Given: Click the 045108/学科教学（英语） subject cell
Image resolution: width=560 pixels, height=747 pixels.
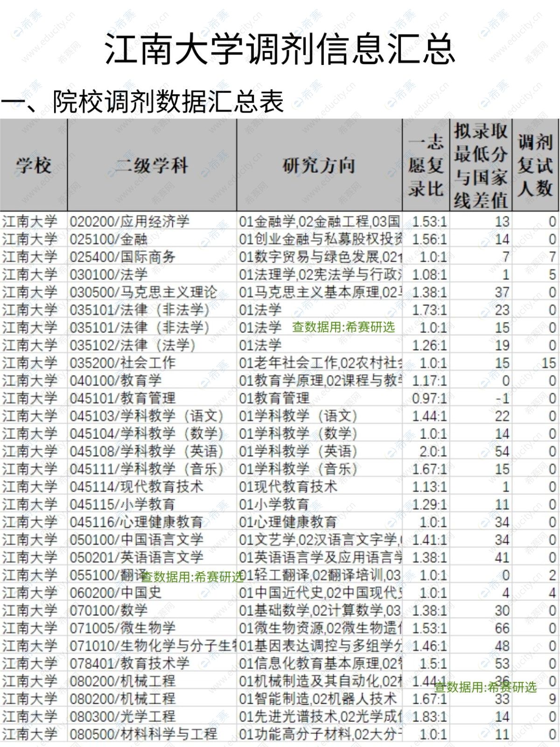Looking at the screenshot, I should (x=147, y=451).
